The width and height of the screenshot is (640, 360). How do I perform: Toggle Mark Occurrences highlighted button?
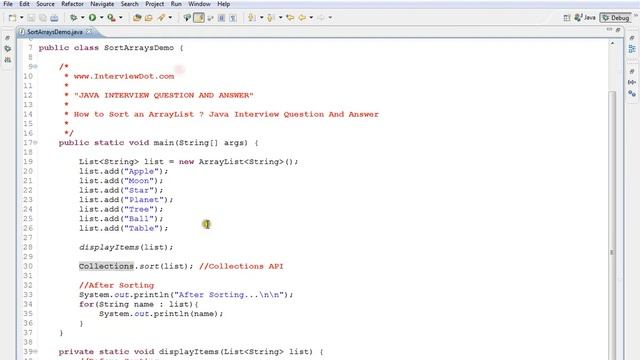199,18
